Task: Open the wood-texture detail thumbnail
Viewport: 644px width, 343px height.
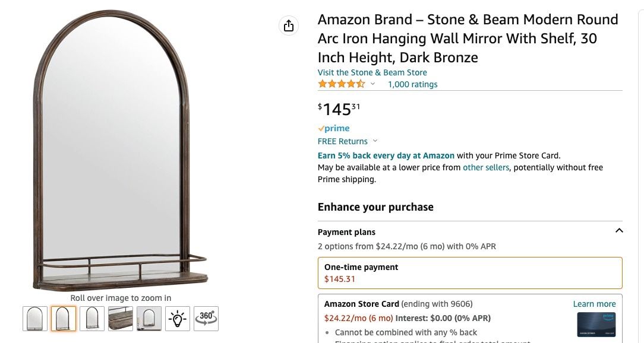Action: coord(120,319)
